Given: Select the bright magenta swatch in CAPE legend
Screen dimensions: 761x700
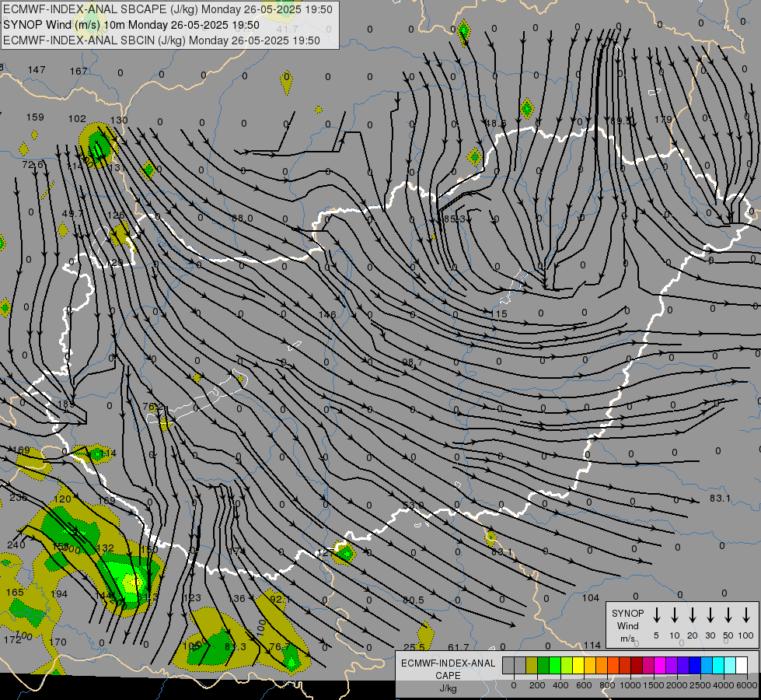Looking at the screenshot, I should pyautogui.click(x=660, y=665).
